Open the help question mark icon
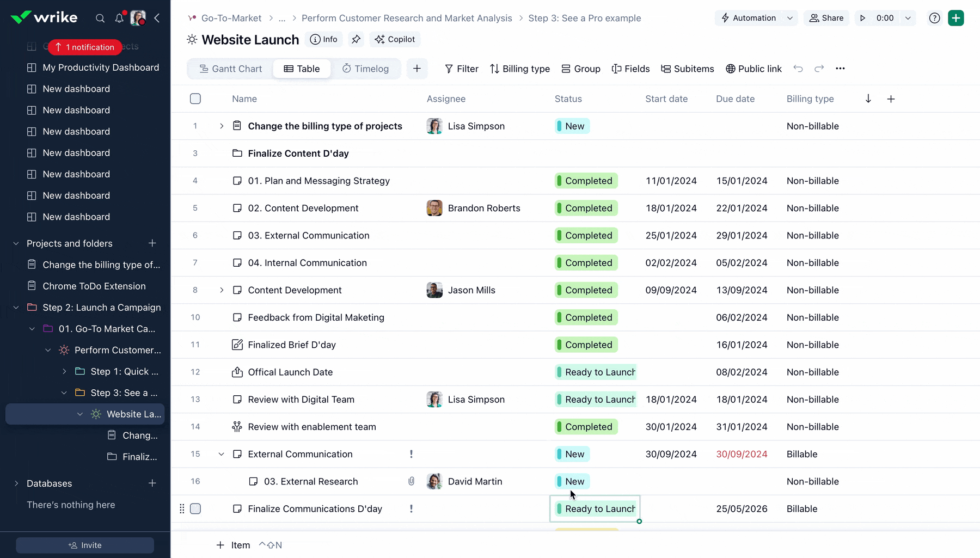The height and width of the screenshot is (558, 980). (934, 18)
